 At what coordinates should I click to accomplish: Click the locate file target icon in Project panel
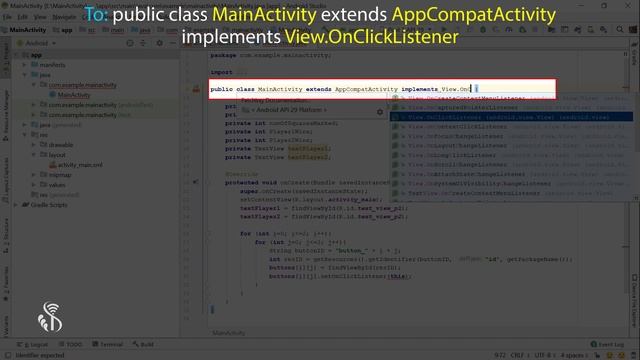coord(130,43)
